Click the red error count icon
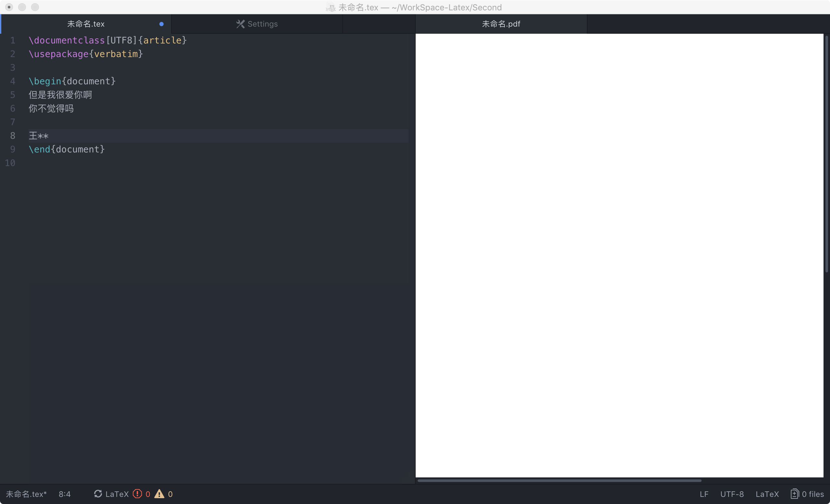This screenshot has width=830, height=504. pos(137,494)
